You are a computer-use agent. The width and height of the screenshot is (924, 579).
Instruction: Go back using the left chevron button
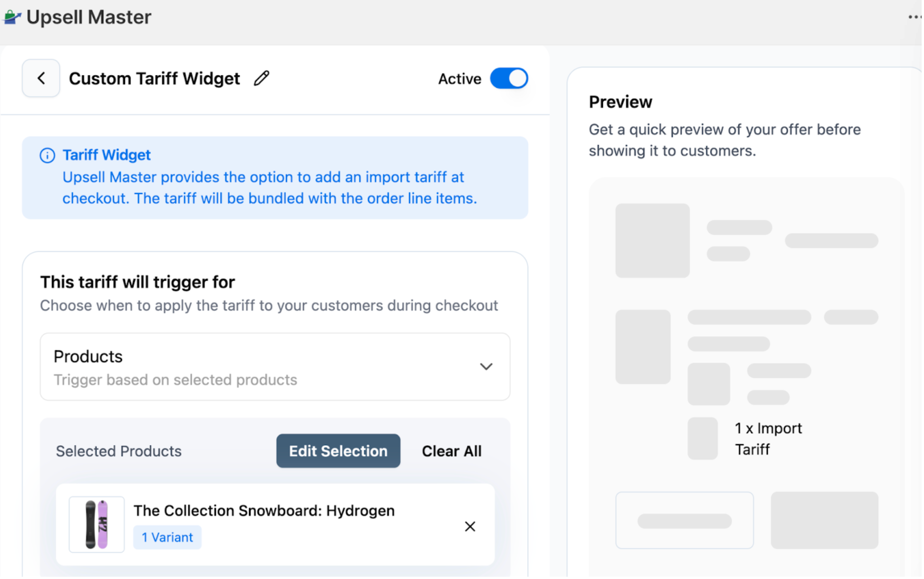point(41,79)
